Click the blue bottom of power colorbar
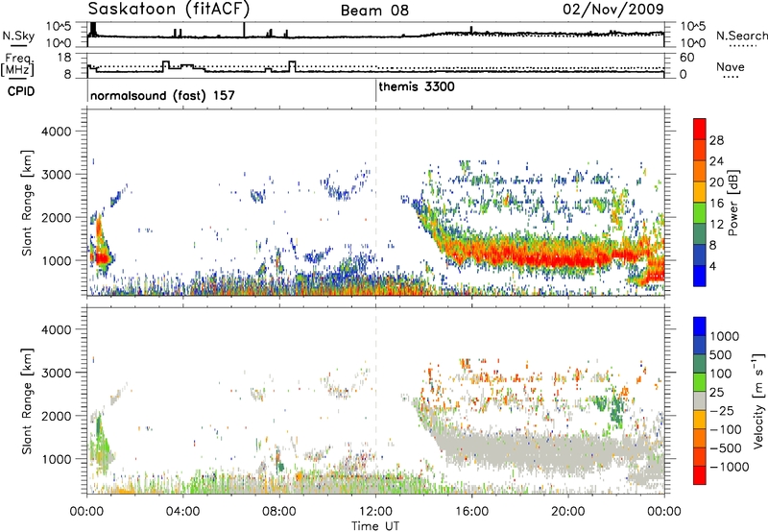The image size is (768, 532). (x=700, y=276)
